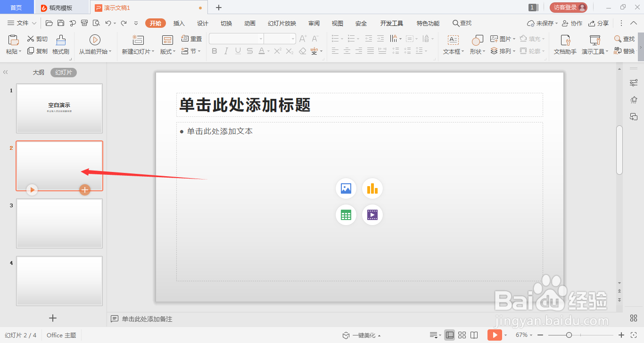Click play icon on slide 2 thumbnail

coord(32,190)
